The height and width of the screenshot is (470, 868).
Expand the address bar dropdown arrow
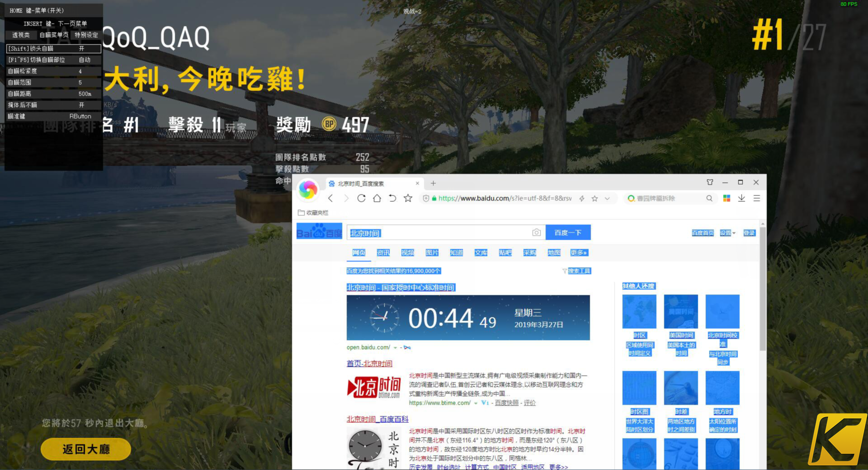pyautogui.click(x=607, y=198)
